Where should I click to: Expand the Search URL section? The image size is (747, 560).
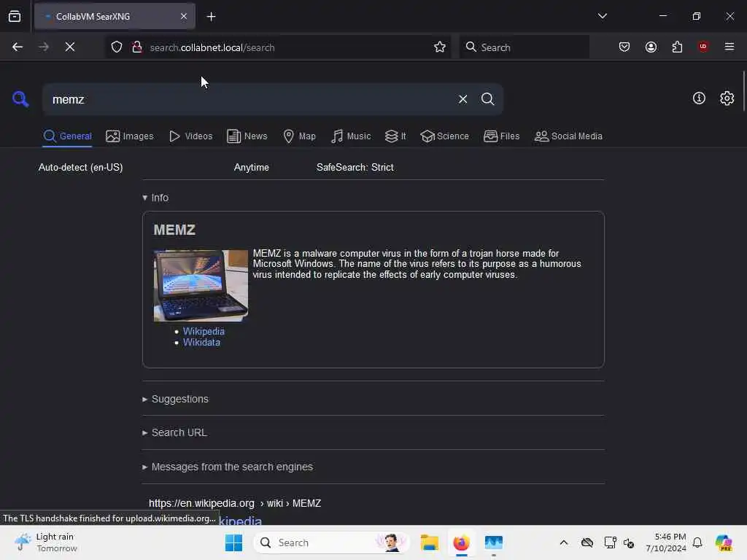pyautogui.click(x=174, y=433)
